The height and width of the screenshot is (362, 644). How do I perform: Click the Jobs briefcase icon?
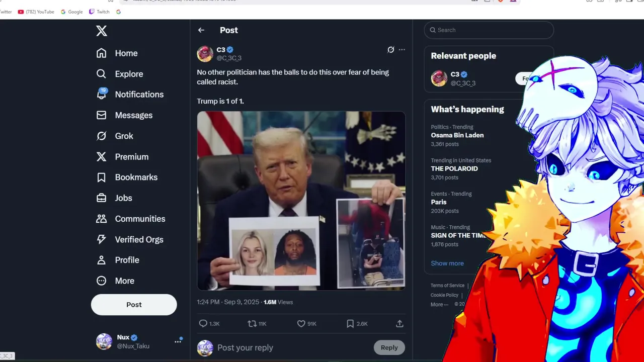pos(102,198)
